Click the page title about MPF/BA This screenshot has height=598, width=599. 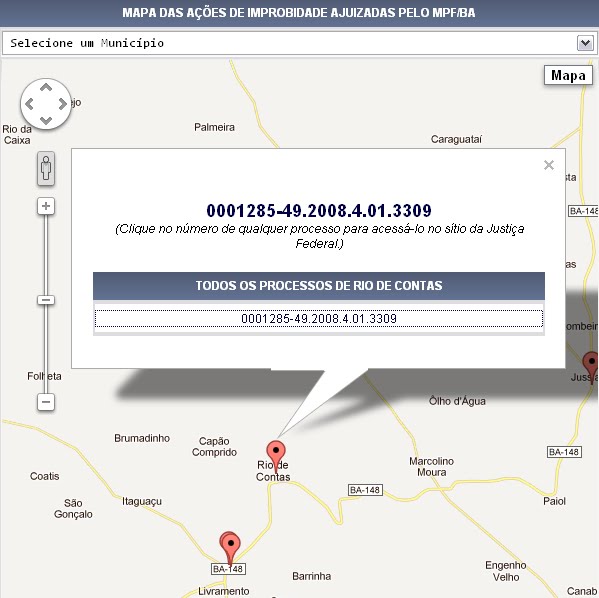(299, 13)
